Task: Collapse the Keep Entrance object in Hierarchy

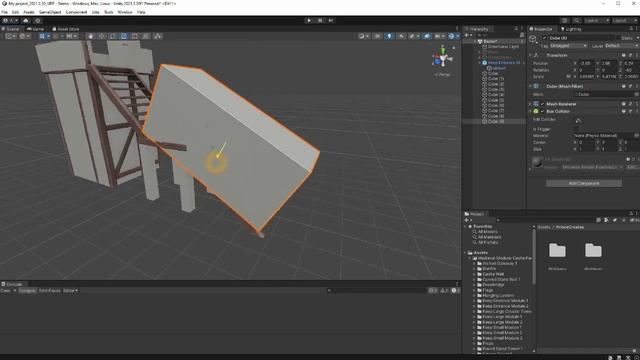Action: 480,63
